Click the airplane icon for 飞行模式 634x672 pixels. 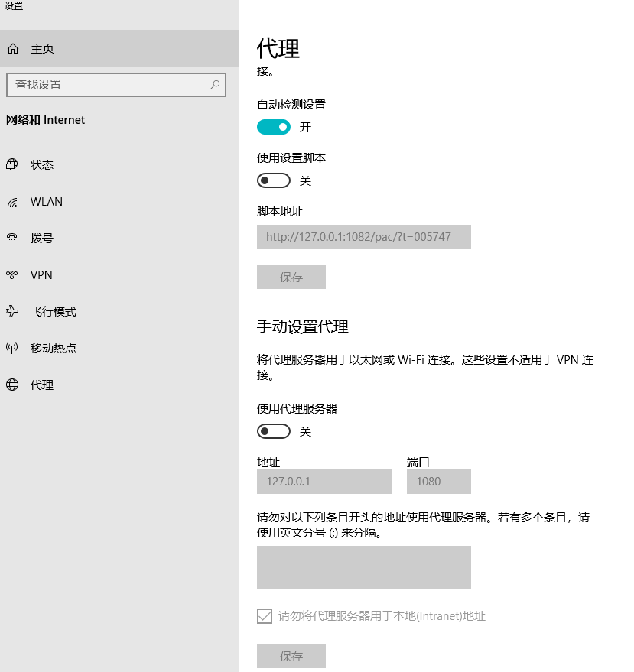[12, 311]
